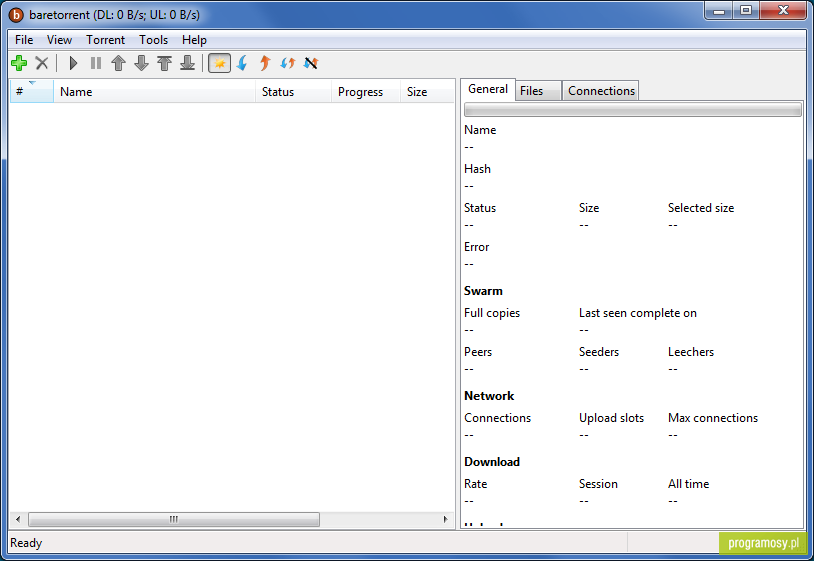Click the Leechers label
Viewport: 814px width, 561px height.
tap(691, 352)
